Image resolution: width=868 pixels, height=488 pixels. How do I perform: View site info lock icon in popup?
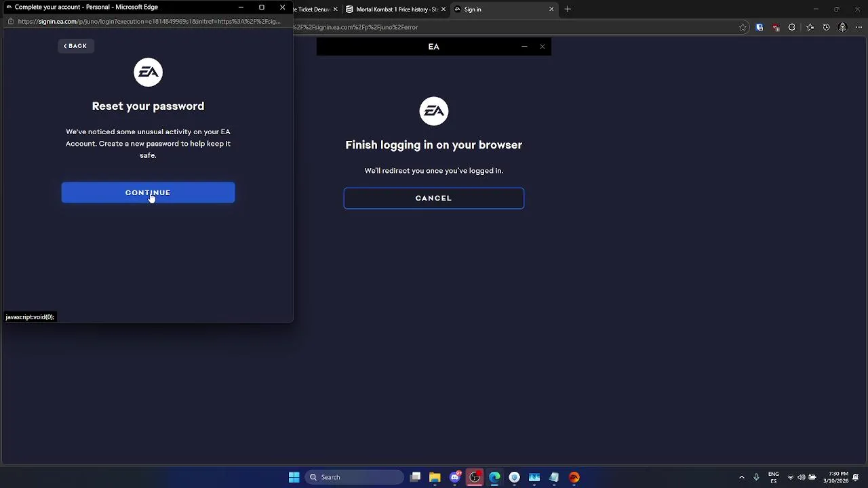click(x=10, y=21)
